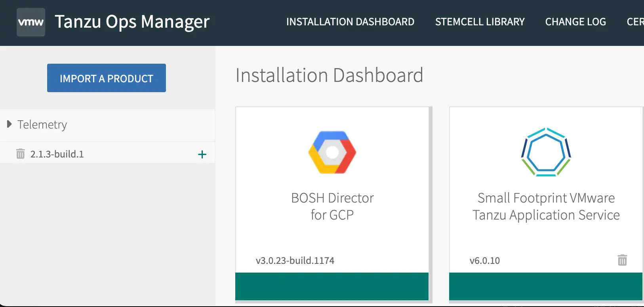Open the partially visible CER nav item
The height and width of the screenshot is (307, 644).
(635, 22)
